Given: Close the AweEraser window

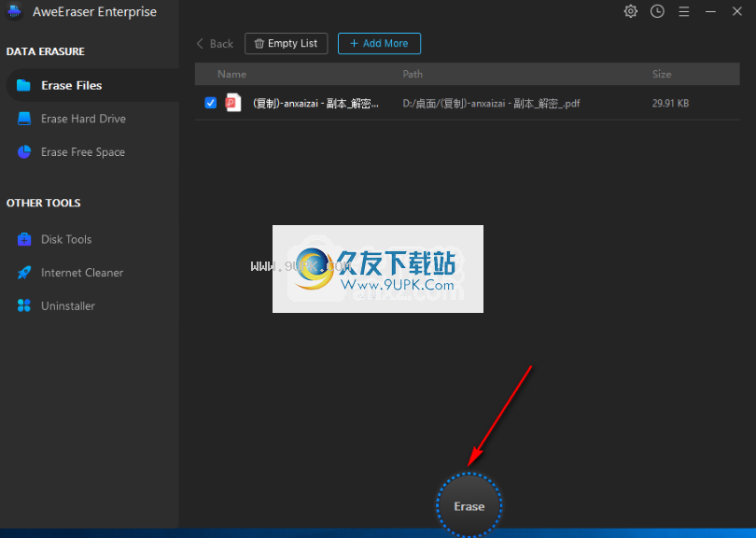Looking at the screenshot, I should click(x=737, y=11).
